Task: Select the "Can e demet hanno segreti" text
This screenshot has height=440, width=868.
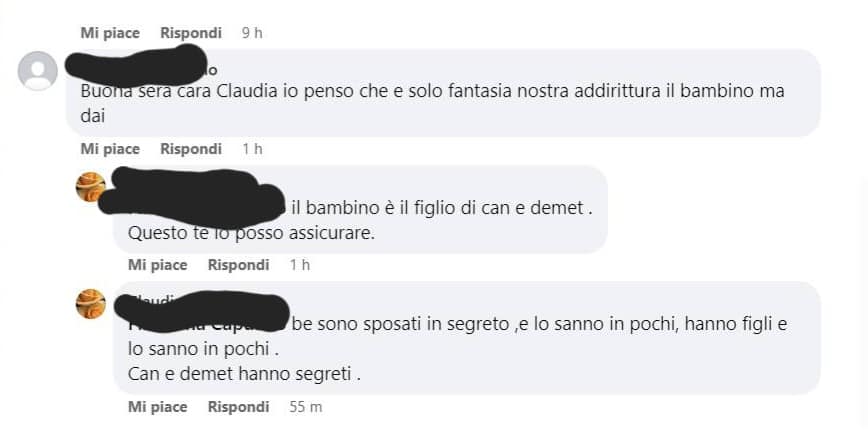Action: point(244,374)
